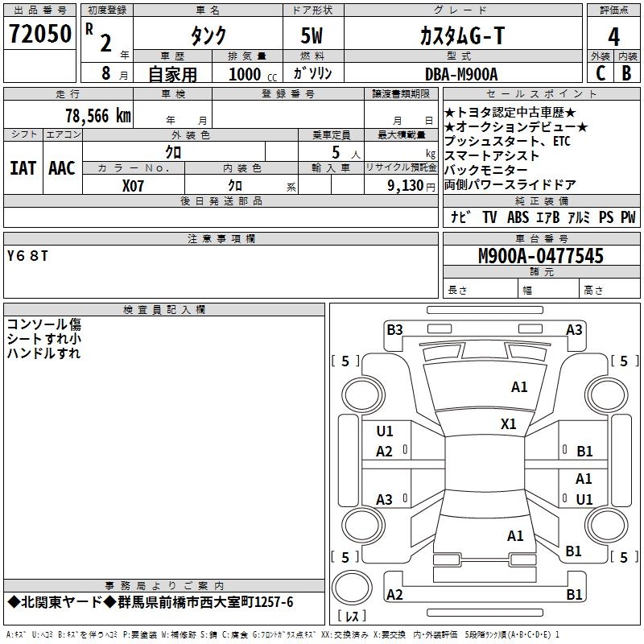Viewport: 644px width, 644px height.
Task: Click the "注意事項欄" section header
Action: 221,238
